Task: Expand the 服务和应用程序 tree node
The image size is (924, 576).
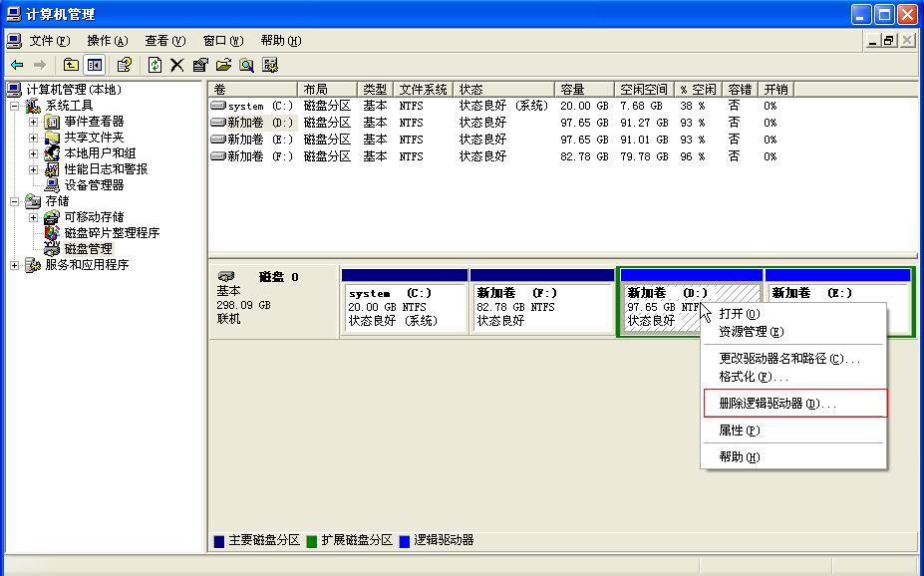Action: point(14,265)
